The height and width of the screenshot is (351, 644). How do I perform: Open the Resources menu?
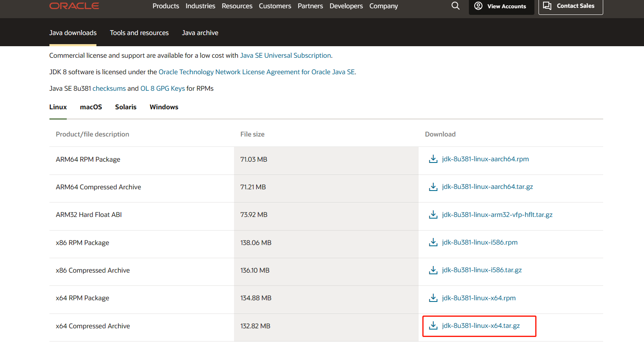(237, 6)
